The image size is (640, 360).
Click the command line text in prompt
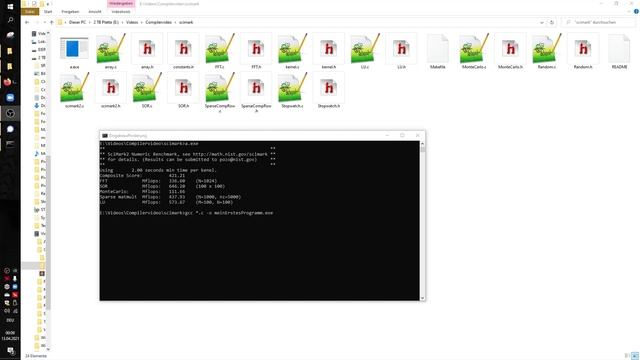pos(187,213)
